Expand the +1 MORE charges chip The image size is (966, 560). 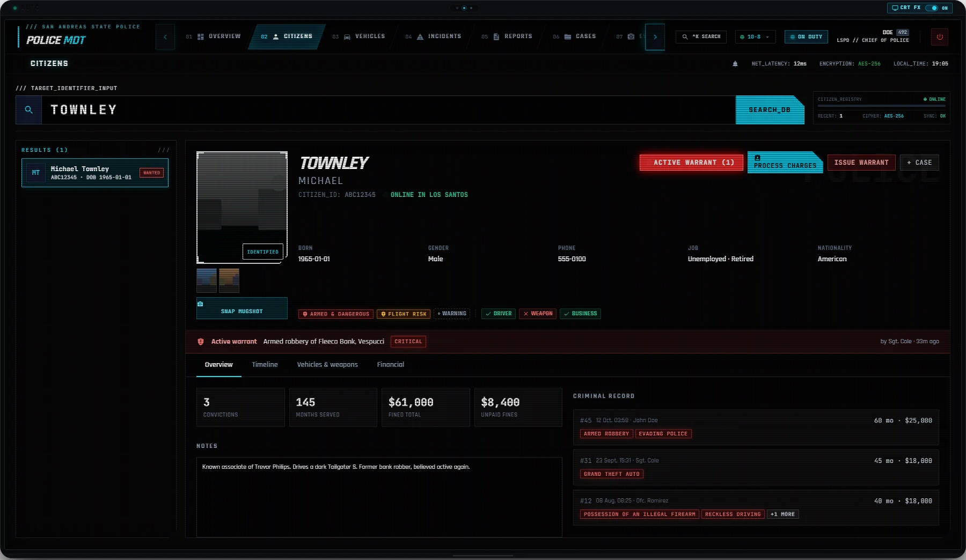point(782,514)
